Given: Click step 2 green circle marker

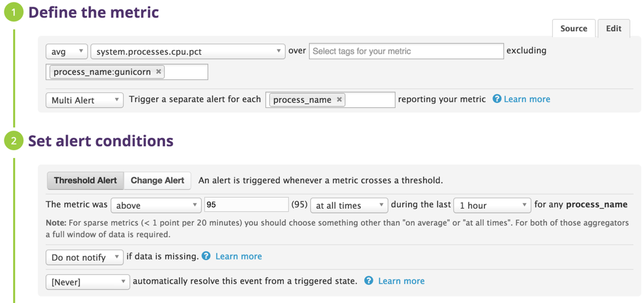Looking at the screenshot, I should pos(14,141).
